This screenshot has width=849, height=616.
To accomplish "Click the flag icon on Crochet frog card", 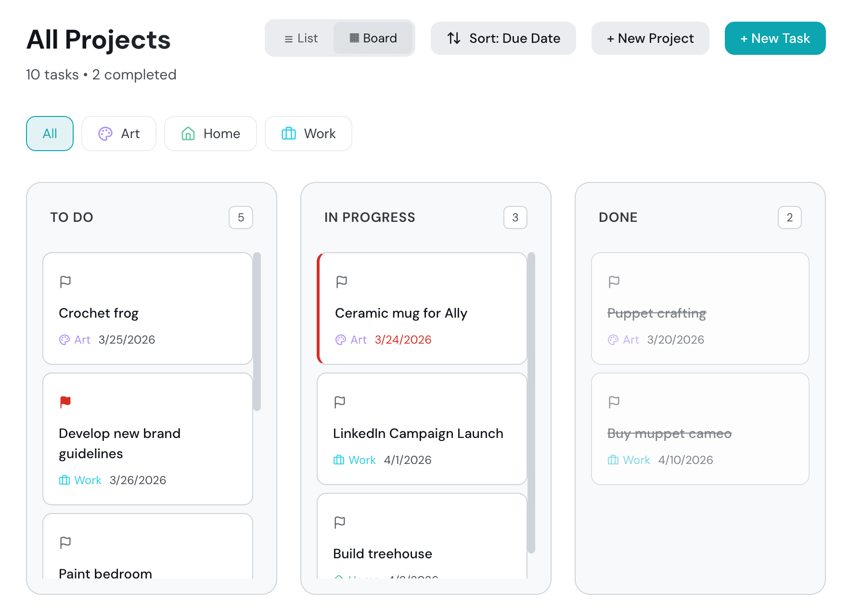I will tap(65, 282).
